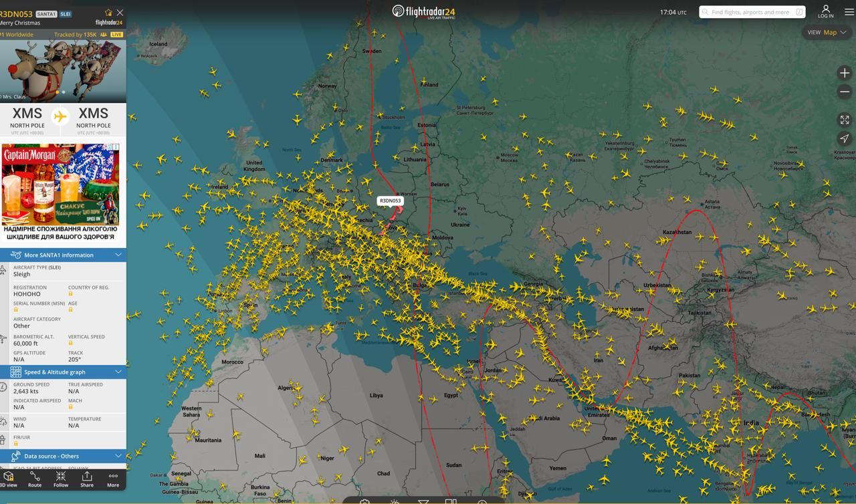Zoom in with the plus icon

tap(844, 72)
